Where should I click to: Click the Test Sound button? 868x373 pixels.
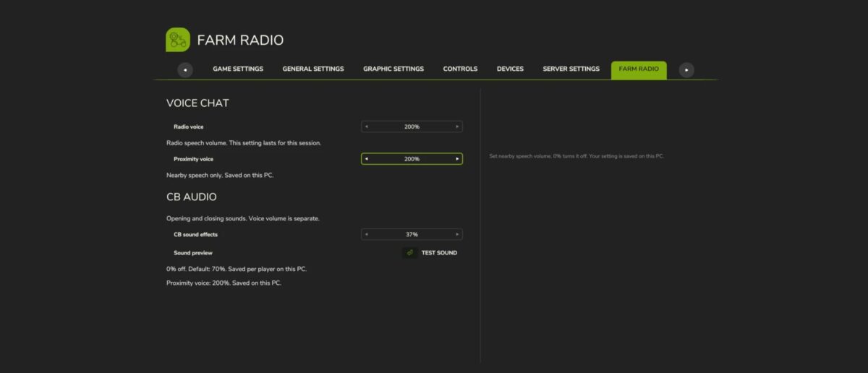439,253
